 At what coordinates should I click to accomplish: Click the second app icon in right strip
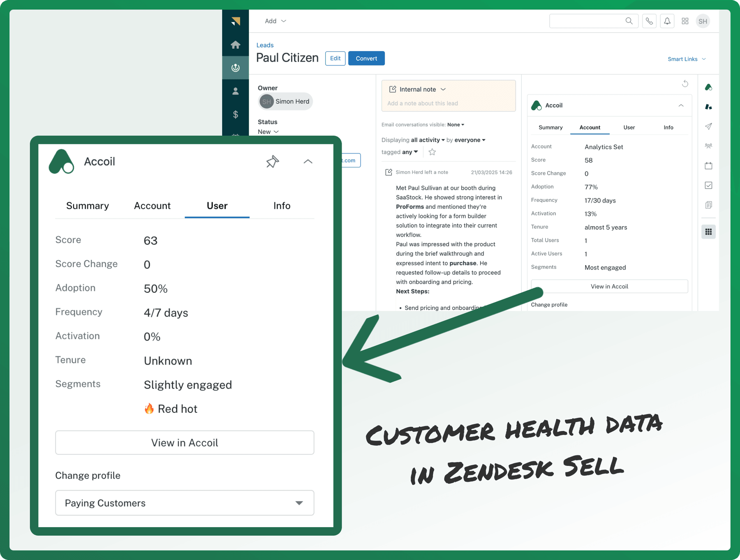coord(708,107)
